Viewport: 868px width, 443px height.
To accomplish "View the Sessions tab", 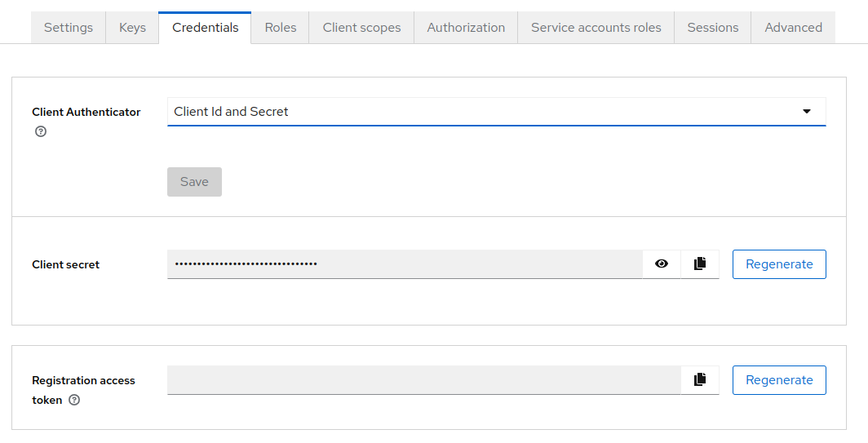I will [712, 28].
